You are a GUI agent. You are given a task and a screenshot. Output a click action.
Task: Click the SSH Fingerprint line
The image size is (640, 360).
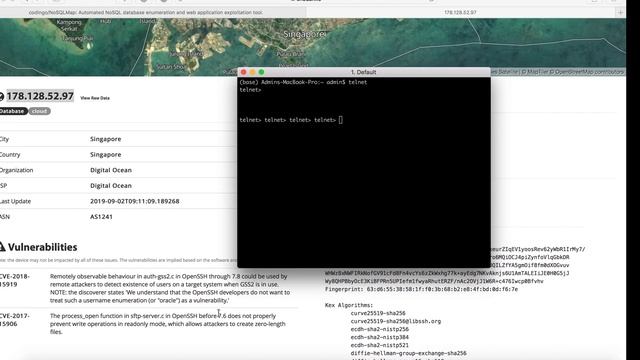(421, 289)
